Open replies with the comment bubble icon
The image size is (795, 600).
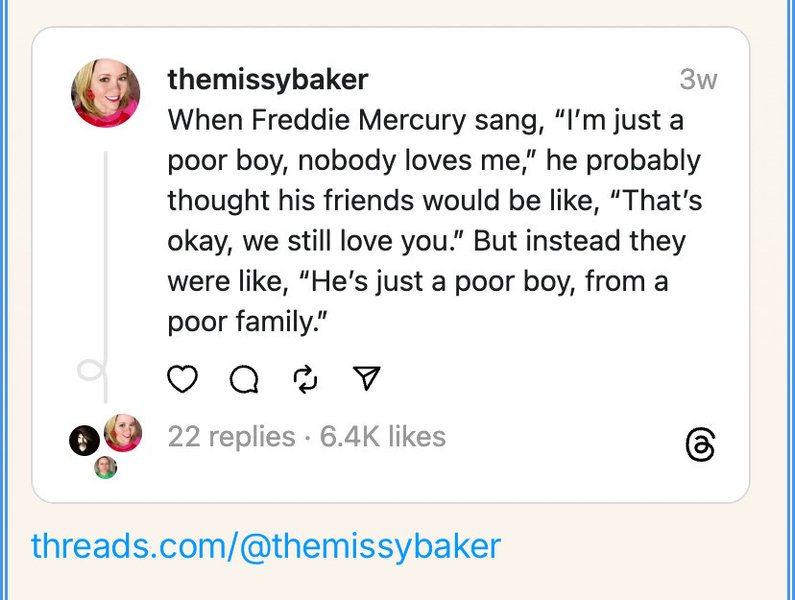tap(244, 378)
